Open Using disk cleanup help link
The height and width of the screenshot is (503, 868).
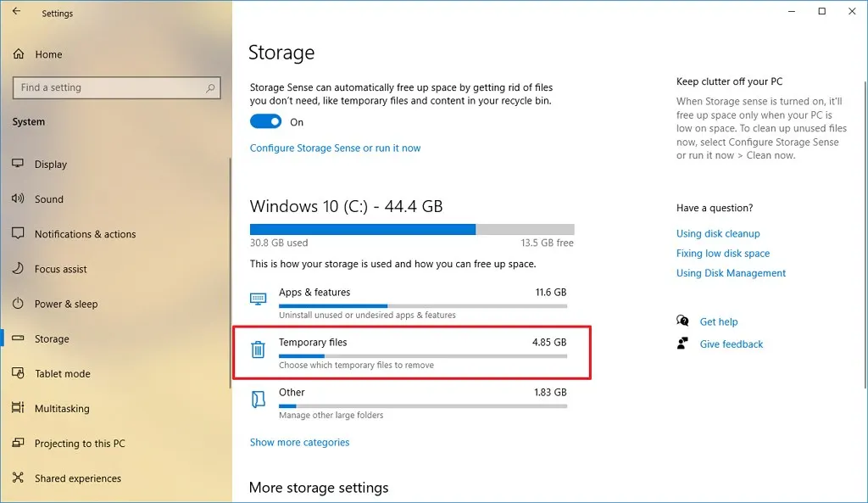pyautogui.click(x=718, y=232)
